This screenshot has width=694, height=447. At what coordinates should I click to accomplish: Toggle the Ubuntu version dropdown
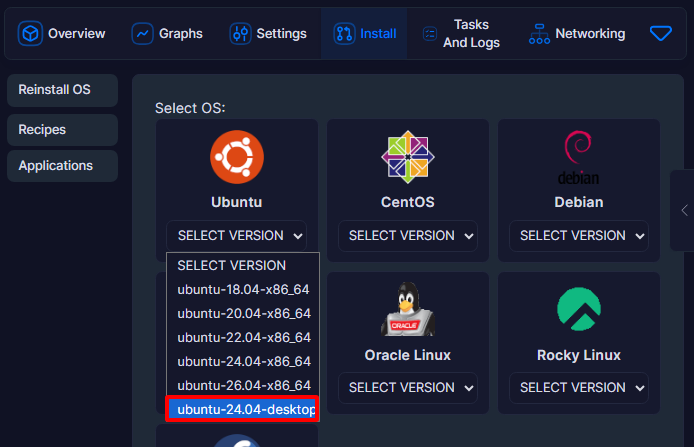237,235
